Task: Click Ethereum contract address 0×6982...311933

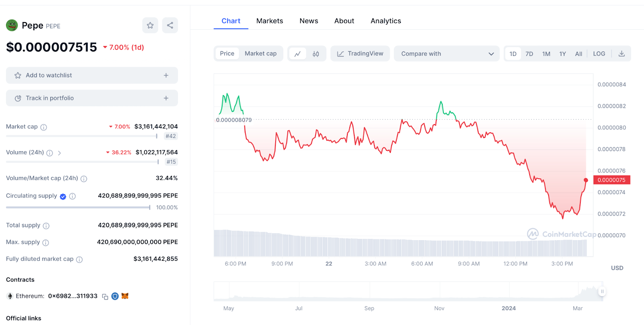Action: [73, 296]
